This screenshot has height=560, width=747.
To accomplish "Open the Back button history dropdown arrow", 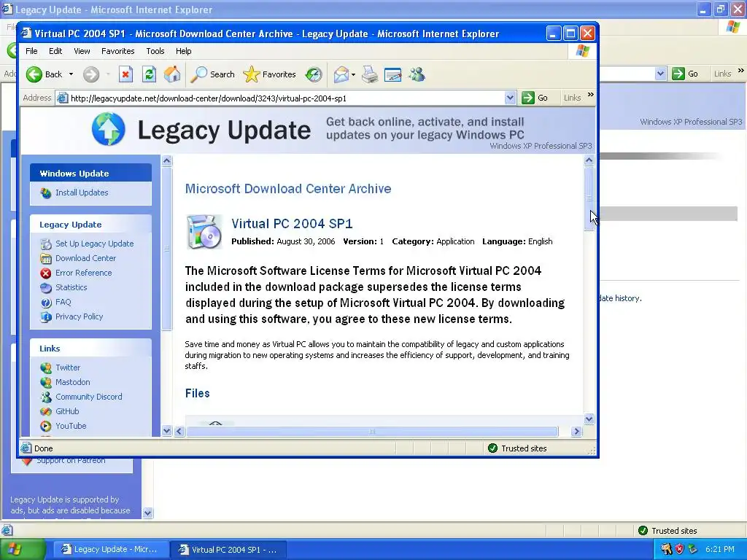I will [71, 74].
